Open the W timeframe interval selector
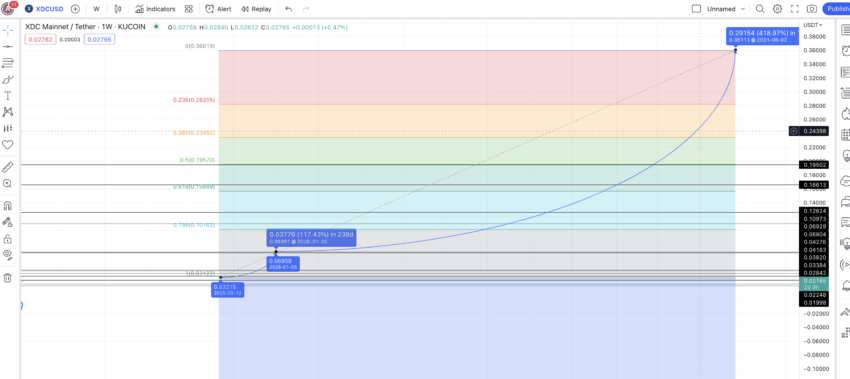This screenshot has width=850, height=379. tap(96, 9)
